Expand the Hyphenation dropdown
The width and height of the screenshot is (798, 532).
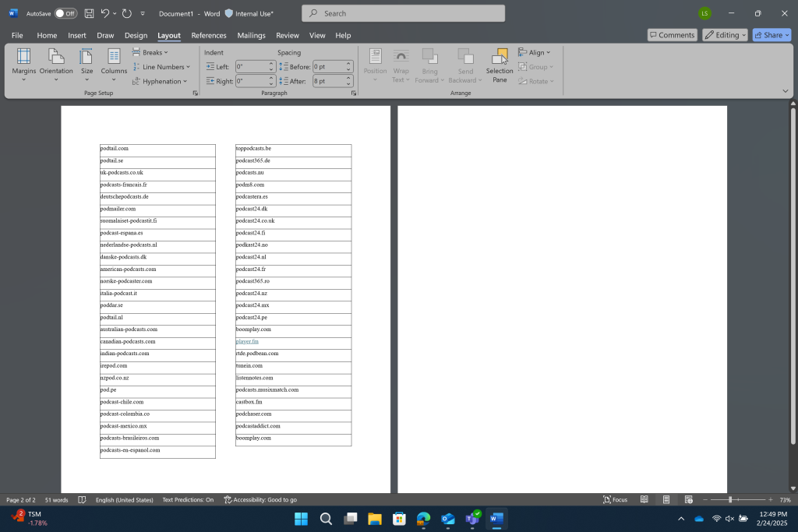point(160,81)
